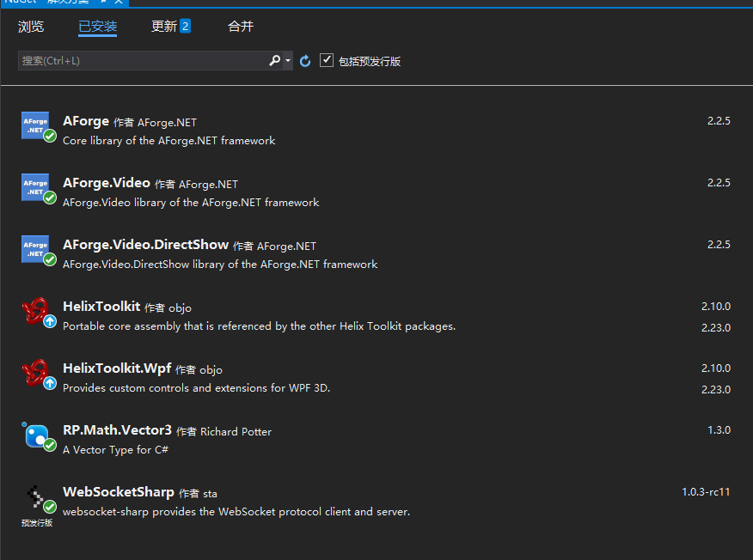Click author '作者 AForge.NET' beside AForge.Video.DirectShow
753x560 pixels.
click(x=275, y=247)
